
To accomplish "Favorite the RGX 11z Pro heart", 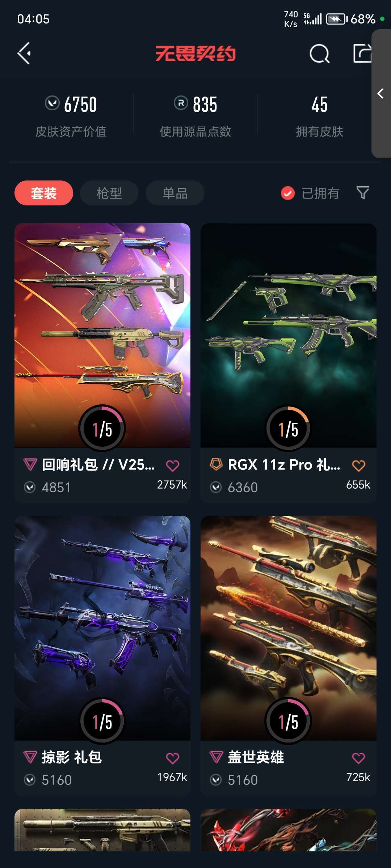I will 358,465.
